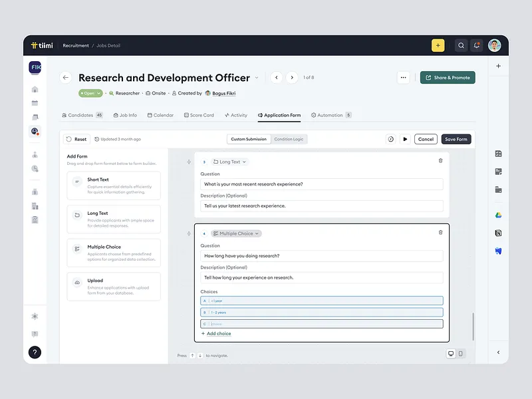Image resolution: width=532 pixels, height=399 pixels.
Task: Delete the Multiple Choice question via trash icon
Action: coord(440,232)
